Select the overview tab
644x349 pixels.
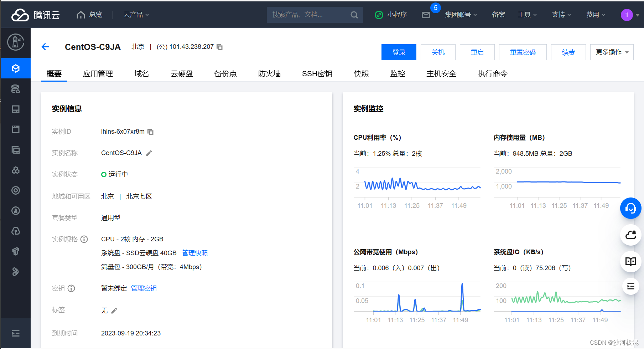click(54, 74)
